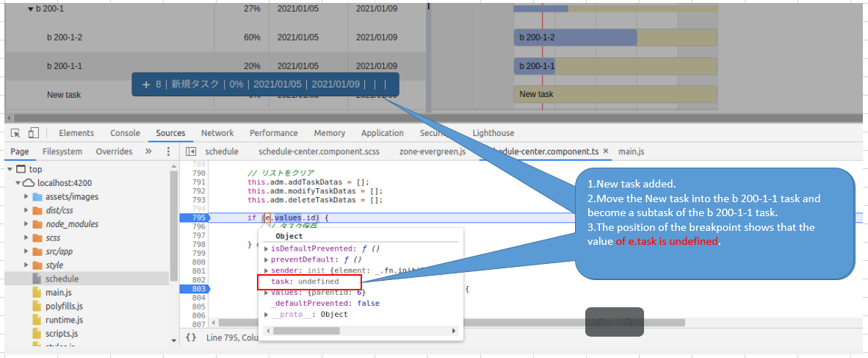868x358 pixels.
Task: Open the Application panel tab
Action: tap(383, 133)
